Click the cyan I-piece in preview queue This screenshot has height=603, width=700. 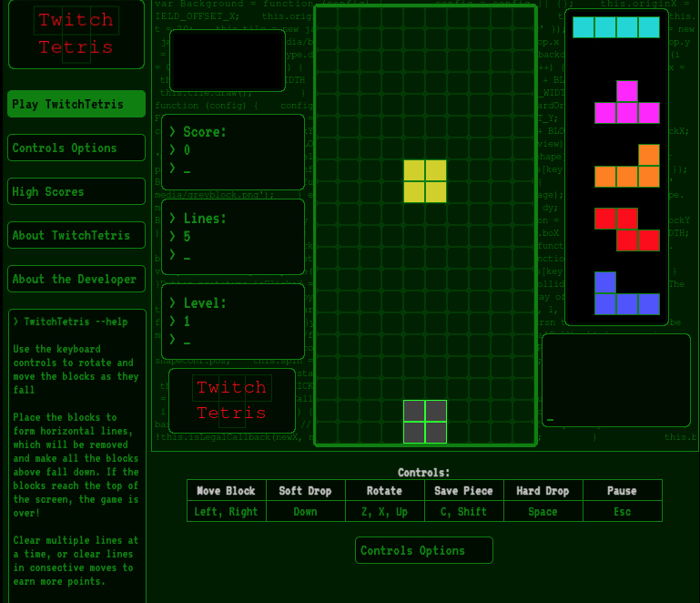click(616, 27)
